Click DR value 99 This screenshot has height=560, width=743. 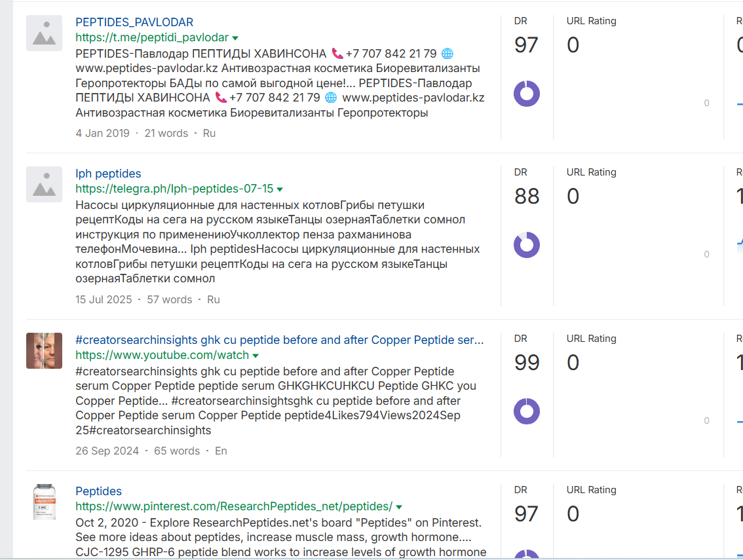tap(527, 362)
